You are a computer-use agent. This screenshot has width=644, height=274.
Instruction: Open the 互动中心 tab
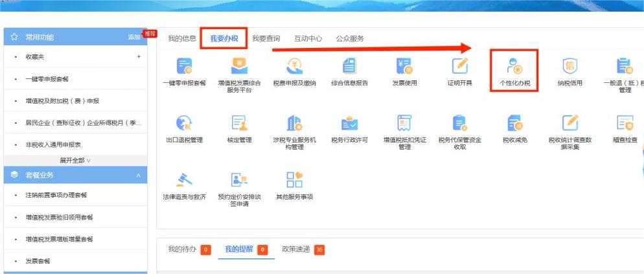(x=308, y=39)
